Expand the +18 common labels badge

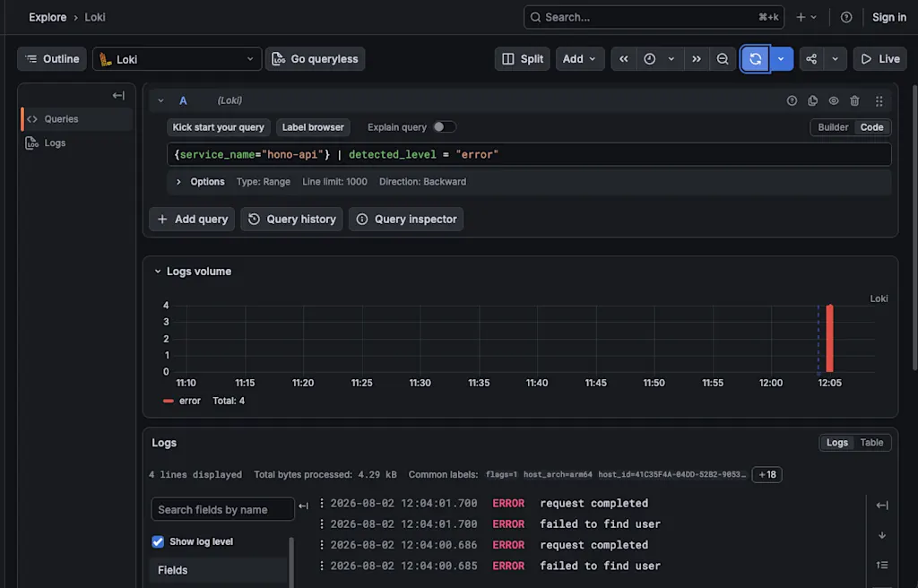coord(767,475)
